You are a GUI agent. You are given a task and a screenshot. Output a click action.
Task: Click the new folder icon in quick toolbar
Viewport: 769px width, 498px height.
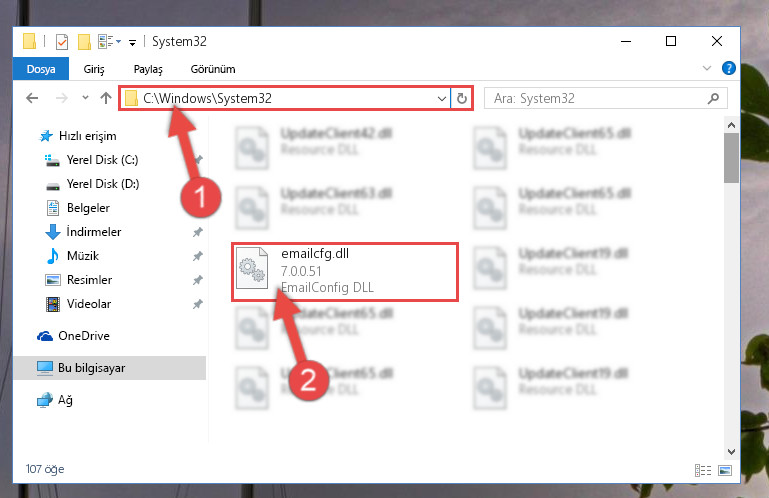point(84,42)
